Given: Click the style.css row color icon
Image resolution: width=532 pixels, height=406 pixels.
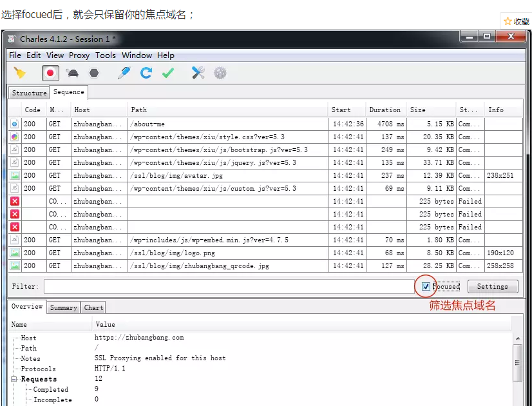Looking at the screenshot, I should 15,137.
